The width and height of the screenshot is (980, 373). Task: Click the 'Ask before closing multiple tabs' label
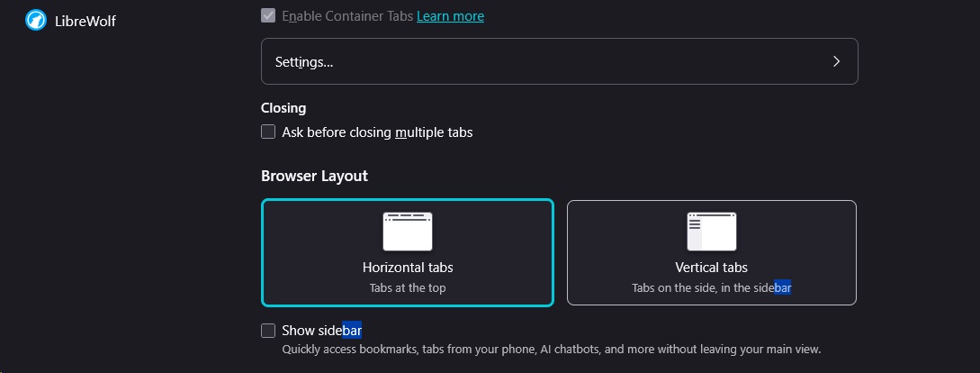(x=377, y=132)
